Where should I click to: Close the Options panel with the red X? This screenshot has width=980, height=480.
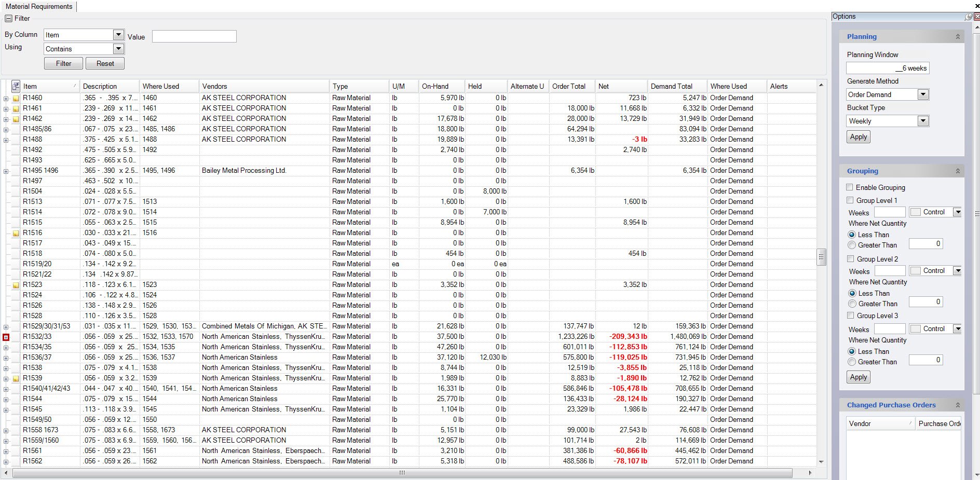click(x=976, y=17)
